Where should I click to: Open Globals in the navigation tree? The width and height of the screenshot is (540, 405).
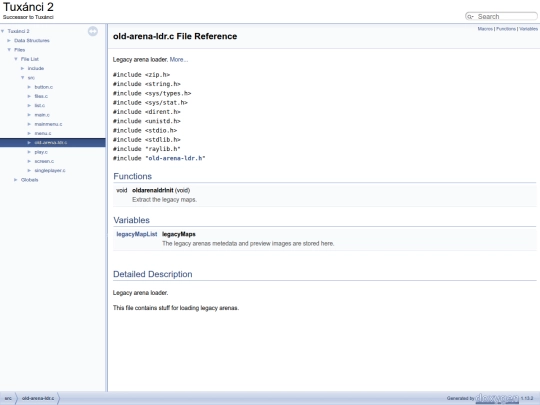tap(29, 180)
